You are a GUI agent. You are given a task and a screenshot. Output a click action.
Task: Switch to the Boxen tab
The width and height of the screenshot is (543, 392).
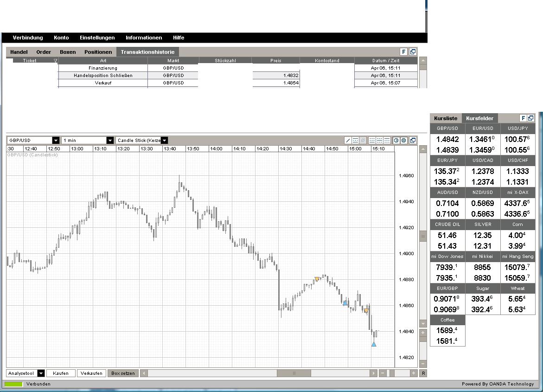pyautogui.click(x=68, y=52)
